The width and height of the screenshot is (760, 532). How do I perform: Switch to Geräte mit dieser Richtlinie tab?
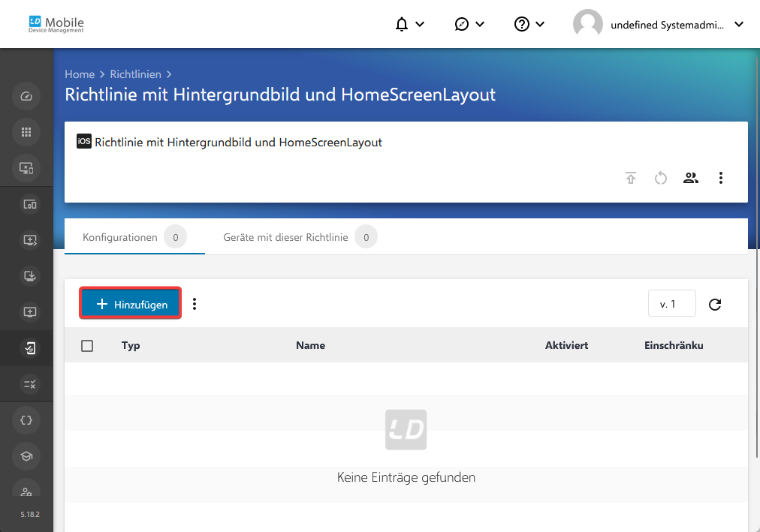tap(300, 237)
